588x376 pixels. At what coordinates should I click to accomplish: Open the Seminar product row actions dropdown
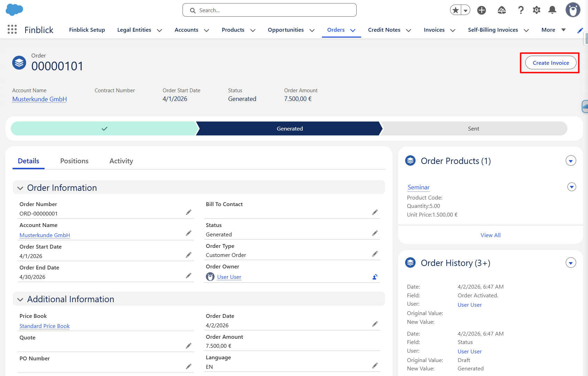point(572,187)
